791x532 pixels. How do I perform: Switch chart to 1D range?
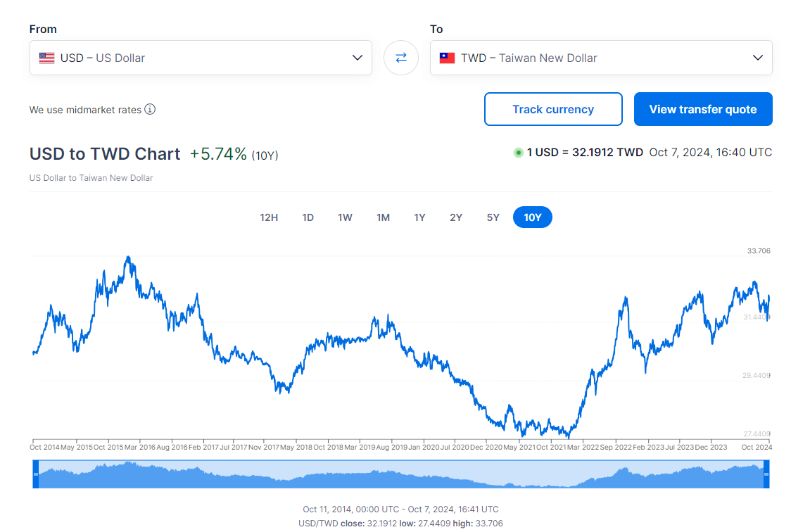point(308,217)
